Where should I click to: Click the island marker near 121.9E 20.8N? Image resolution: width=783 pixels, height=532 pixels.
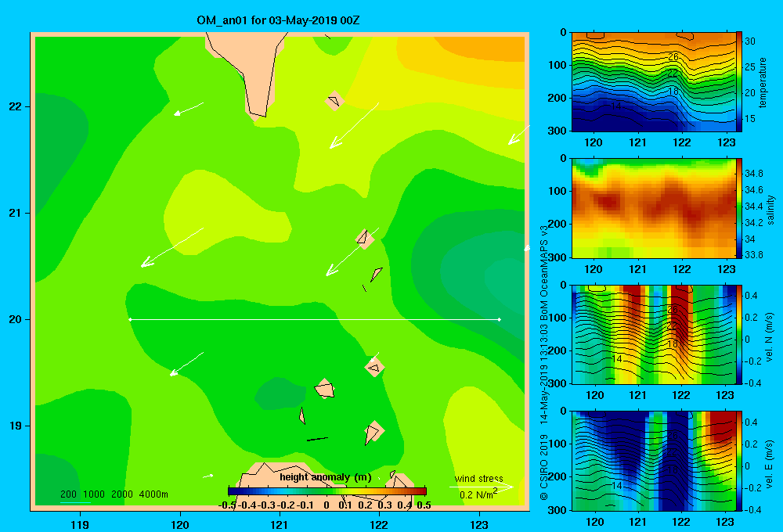(x=365, y=239)
